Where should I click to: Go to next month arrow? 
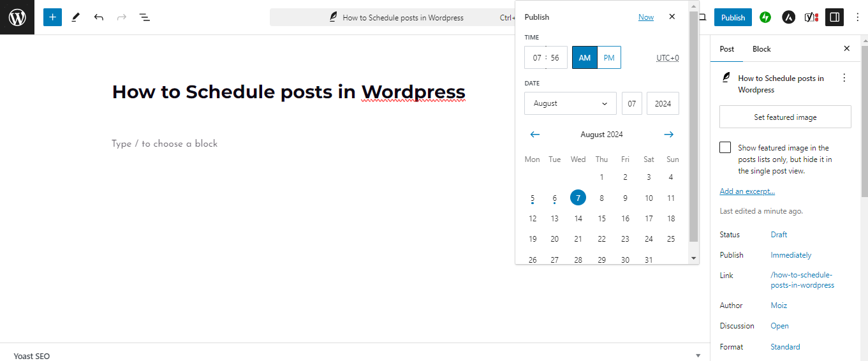668,135
